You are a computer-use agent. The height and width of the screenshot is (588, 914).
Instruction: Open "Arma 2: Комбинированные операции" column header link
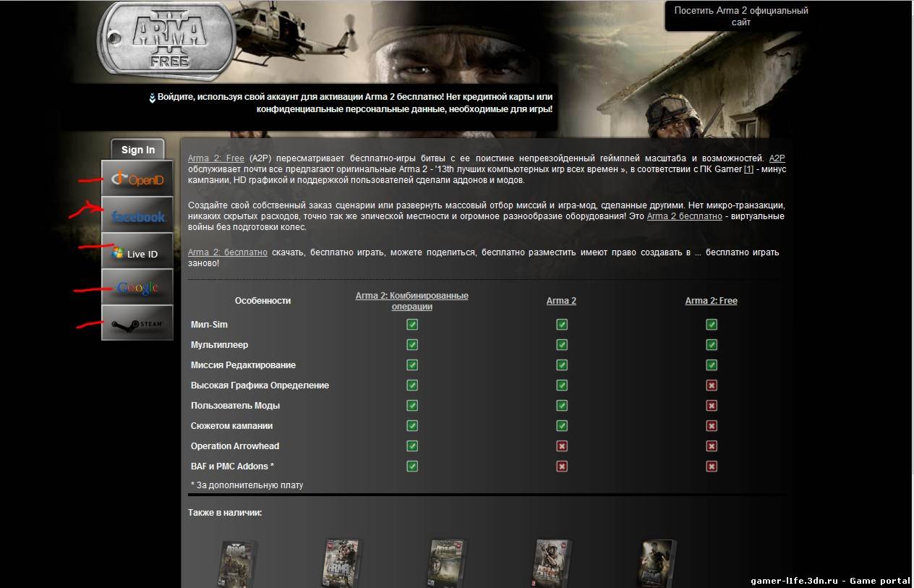412,301
